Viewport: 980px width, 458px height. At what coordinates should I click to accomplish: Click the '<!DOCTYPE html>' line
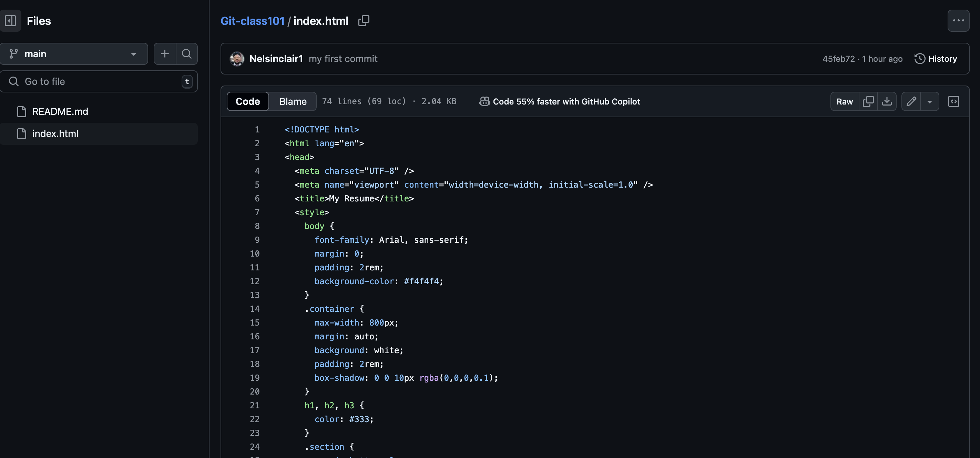tap(322, 129)
